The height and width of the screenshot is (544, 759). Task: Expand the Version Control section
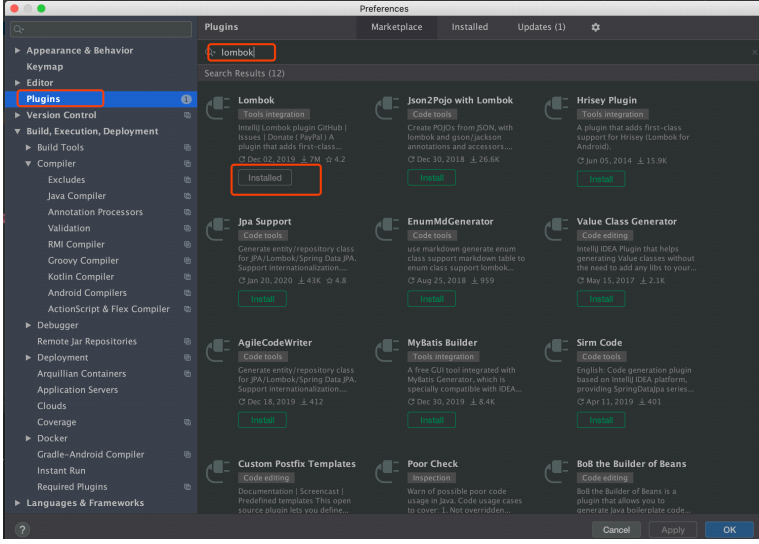click(17, 115)
